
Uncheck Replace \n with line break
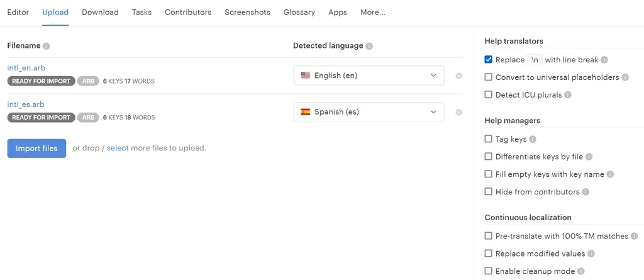click(x=489, y=60)
